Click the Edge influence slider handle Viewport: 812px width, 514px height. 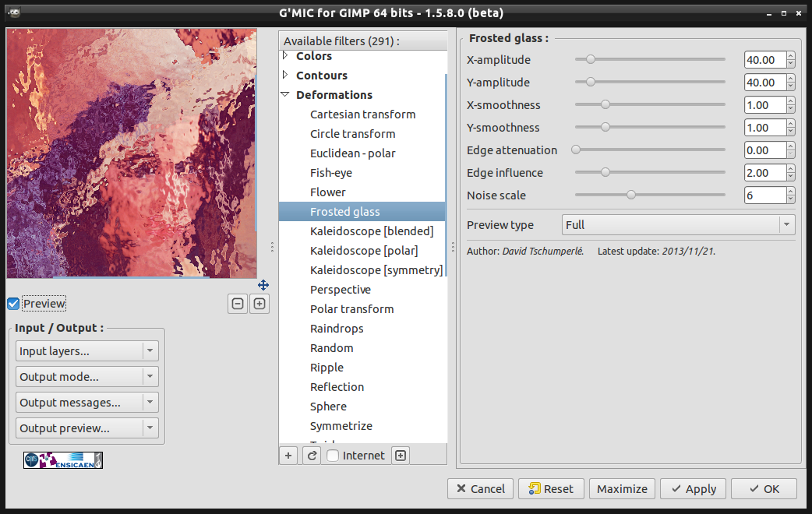pyautogui.click(x=605, y=172)
